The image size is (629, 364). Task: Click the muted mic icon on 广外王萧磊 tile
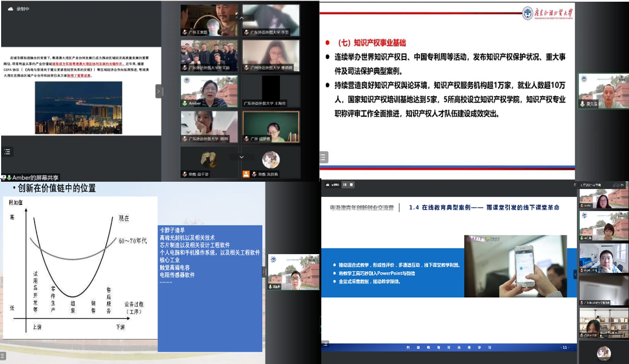click(185, 33)
